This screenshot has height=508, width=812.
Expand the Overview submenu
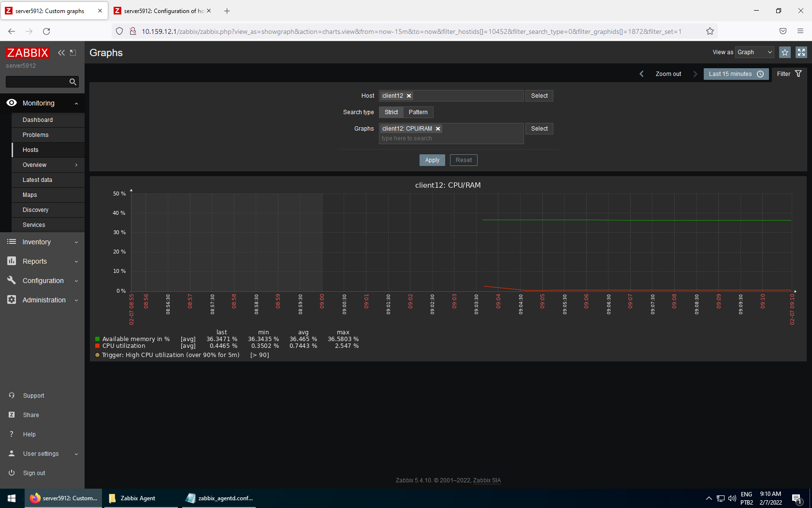(34, 165)
